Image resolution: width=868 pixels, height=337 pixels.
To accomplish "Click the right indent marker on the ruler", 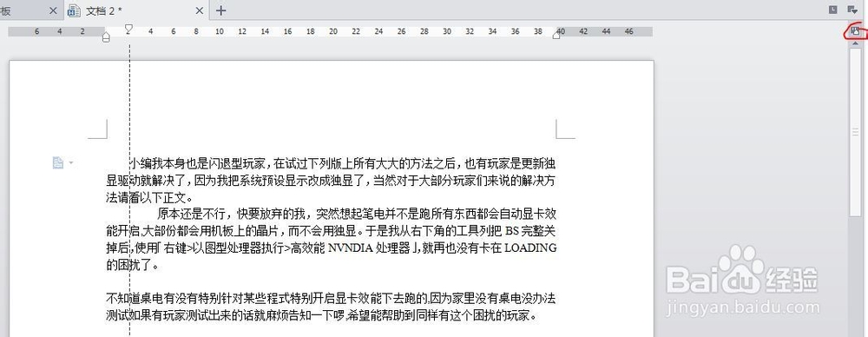I will point(556,35).
